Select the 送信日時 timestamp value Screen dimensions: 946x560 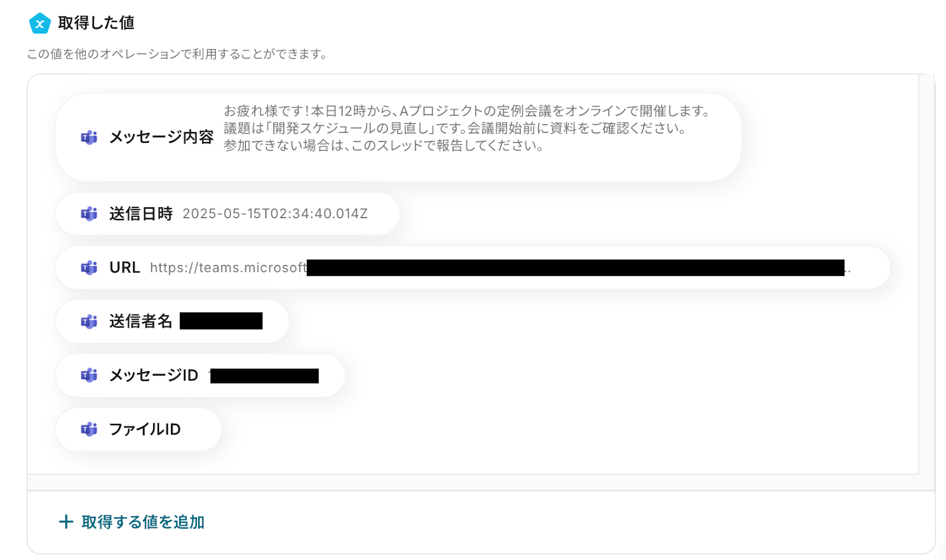(275, 214)
